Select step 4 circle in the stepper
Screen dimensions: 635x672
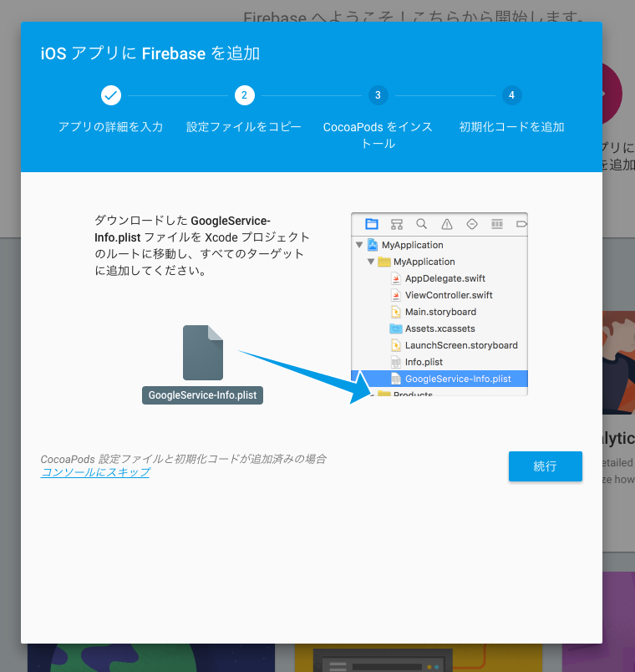(511, 95)
